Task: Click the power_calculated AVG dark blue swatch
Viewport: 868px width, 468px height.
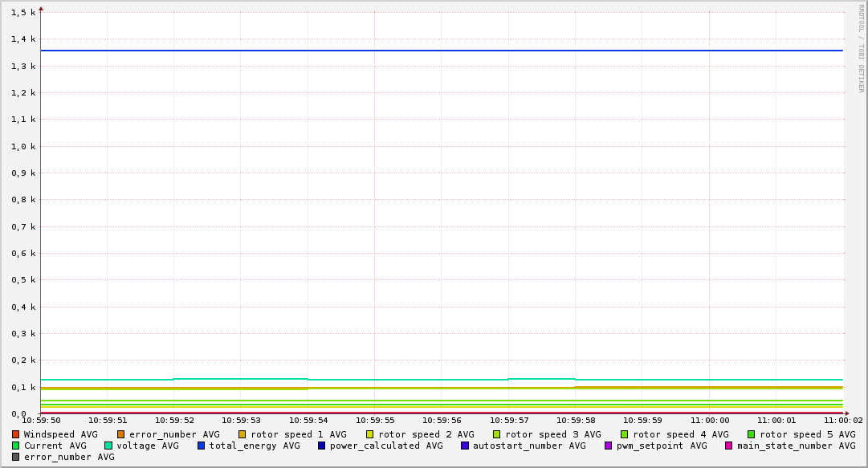Action: tap(322, 446)
